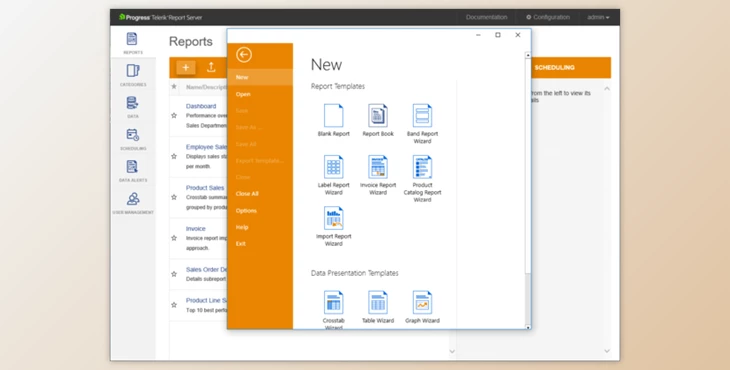Open the Categories section in the sidebar
730x370 pixels.
click(x=133, y=74)
